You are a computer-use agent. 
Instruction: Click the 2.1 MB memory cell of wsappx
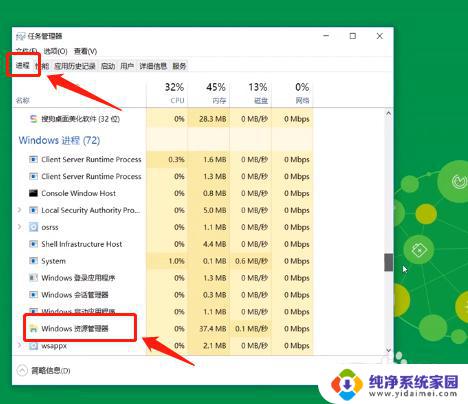tap(209, 346)
